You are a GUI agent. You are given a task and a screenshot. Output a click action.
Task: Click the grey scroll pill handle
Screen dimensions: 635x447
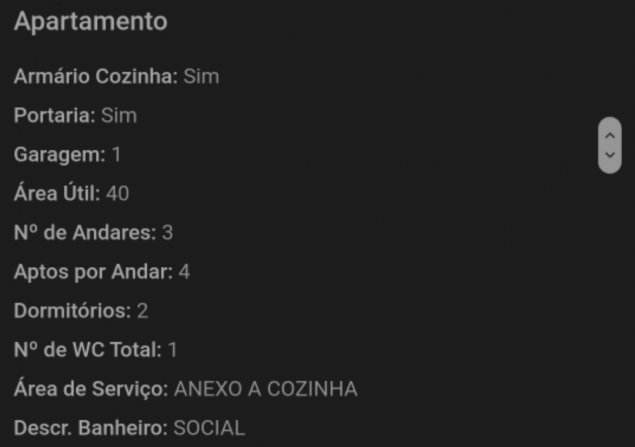click(x=610, y=145)
